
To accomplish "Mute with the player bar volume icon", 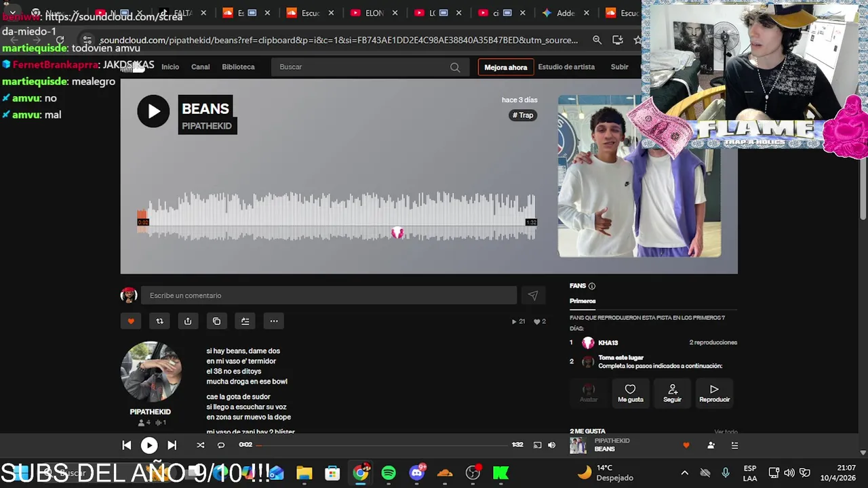I will [551, 445].
